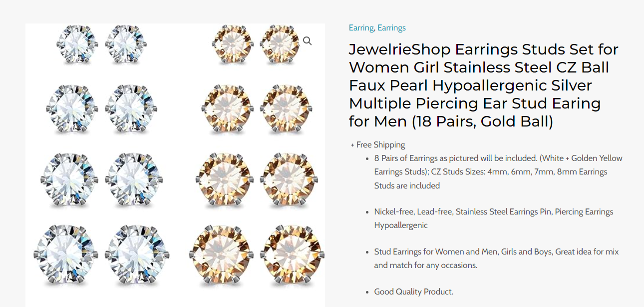644x307 pixels.
Task: Click the "Stud Earrings for Women and Men" bullet
Action: click(496, 258)
